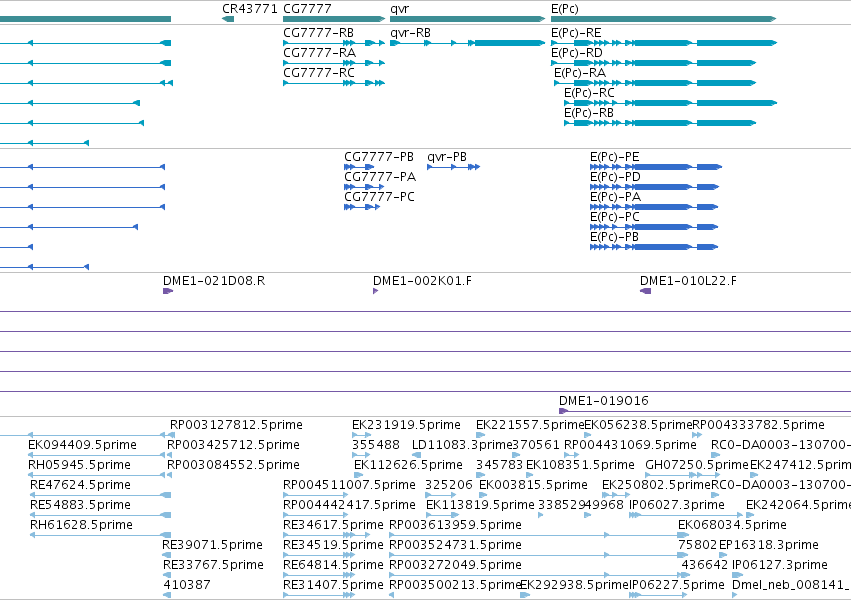The image size is (851, 600).
Task: Click EST RP004511007.5prime
Action: click(350, 485)
